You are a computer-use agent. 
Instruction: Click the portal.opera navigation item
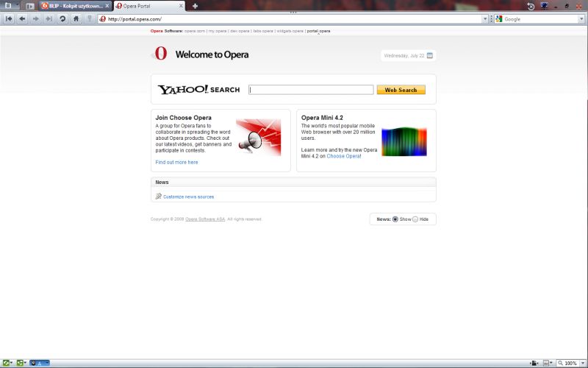click(x=319, y=31)
